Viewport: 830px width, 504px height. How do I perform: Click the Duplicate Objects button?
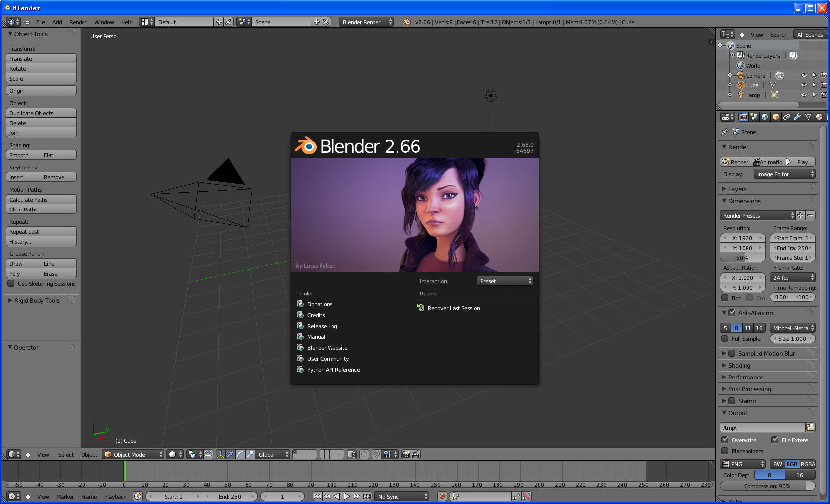click(41, 113)
